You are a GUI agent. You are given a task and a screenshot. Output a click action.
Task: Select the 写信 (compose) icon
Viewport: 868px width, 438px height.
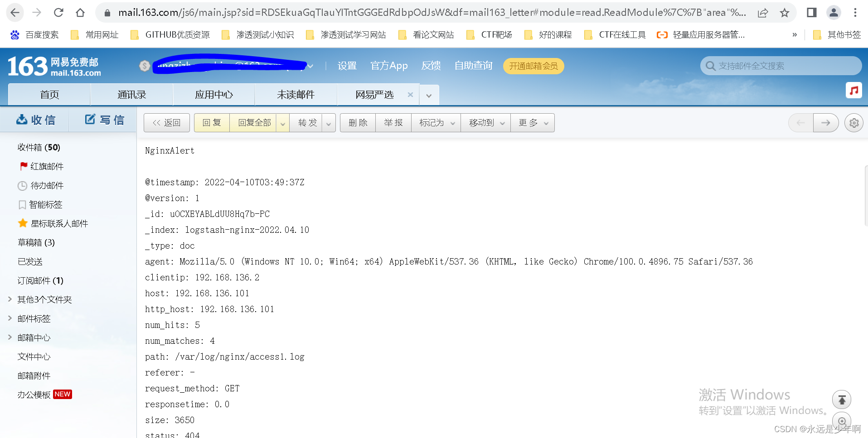89,119
